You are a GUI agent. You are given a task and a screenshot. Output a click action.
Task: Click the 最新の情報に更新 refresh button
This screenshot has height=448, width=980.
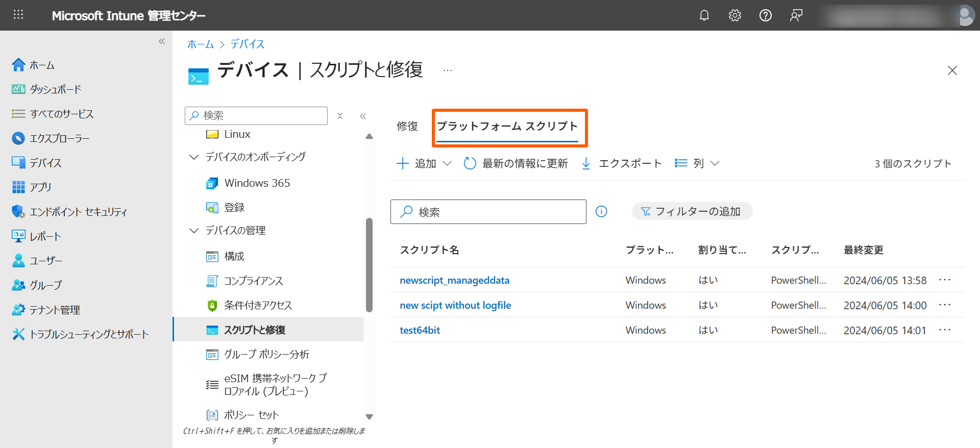pos(516,163)
